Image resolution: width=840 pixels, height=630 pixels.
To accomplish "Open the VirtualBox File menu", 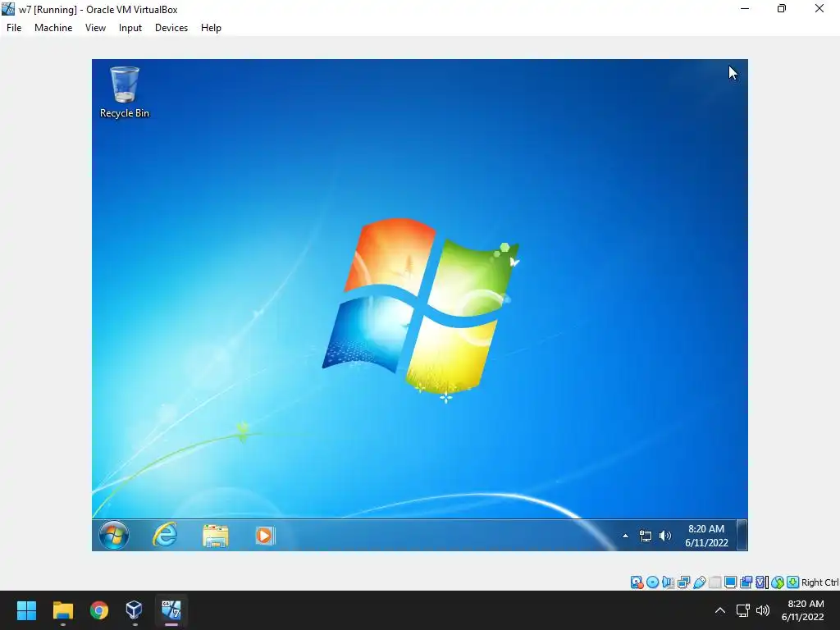I will [14, 28].
